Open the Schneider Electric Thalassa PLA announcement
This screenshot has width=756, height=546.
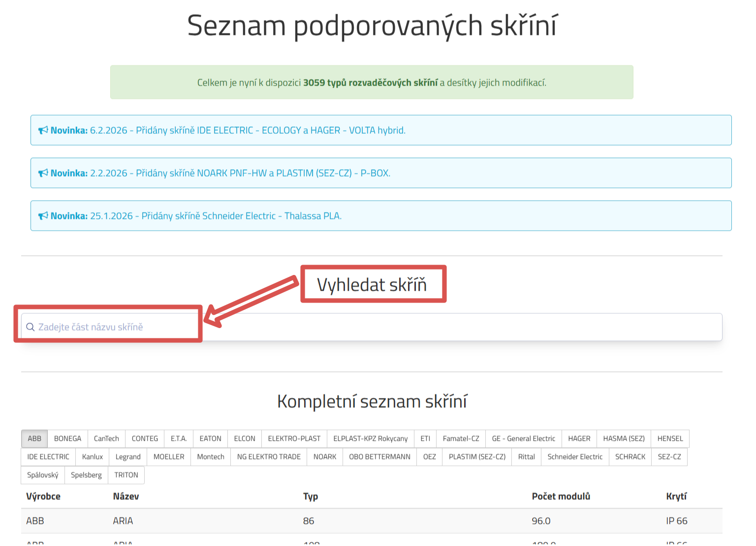[216, 216]
